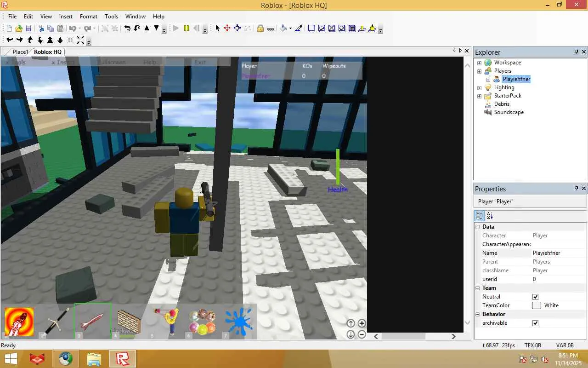Click the yellow padlock Lock tool
Image resolution: width=588 pixels, height=368 pixels.
point(260,29)
